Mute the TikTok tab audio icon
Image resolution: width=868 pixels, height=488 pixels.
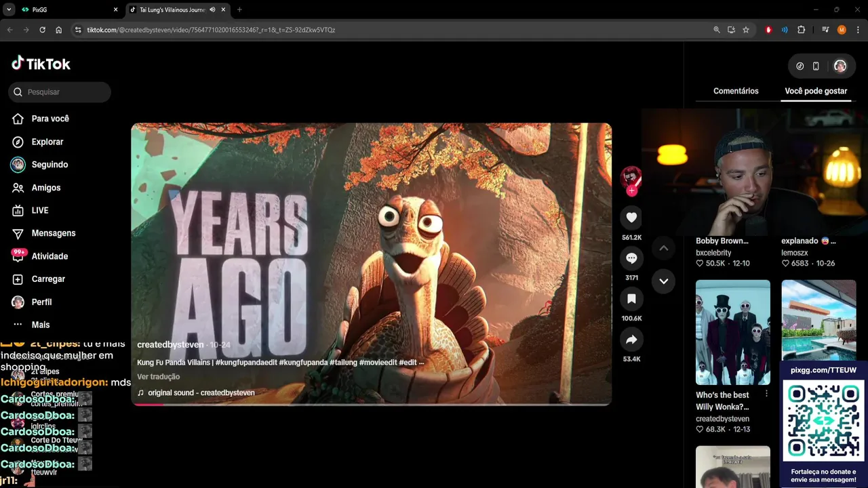click(x=212, y=10)
